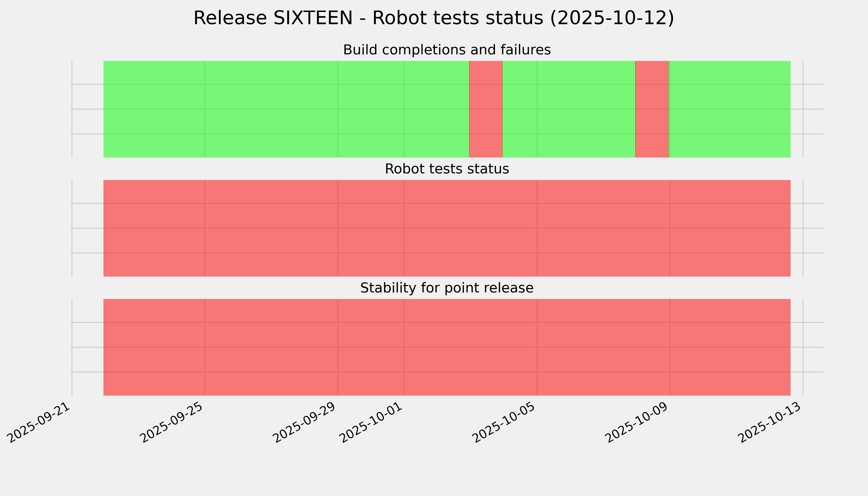Click green segment after the second red build failure

730,109
